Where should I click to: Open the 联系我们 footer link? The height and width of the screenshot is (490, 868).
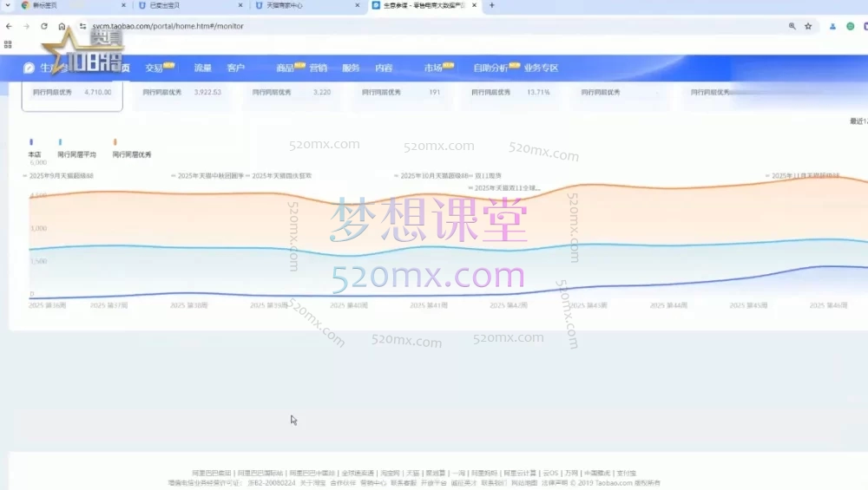tap(494, 483)
